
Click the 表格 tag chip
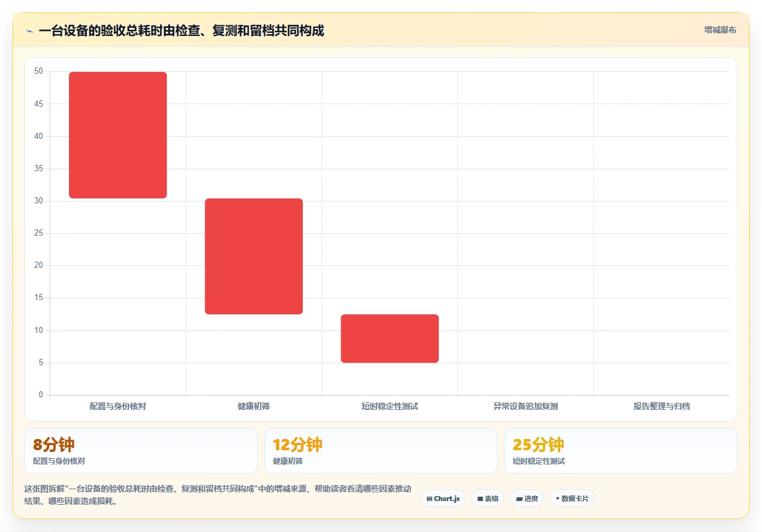click(488, 499)
